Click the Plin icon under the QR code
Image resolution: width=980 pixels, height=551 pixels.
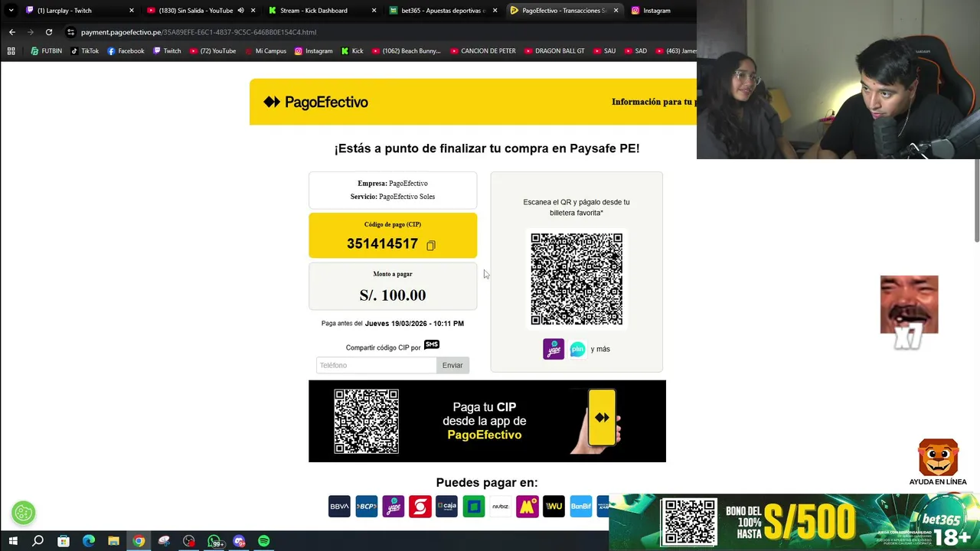tap(577, 349)
